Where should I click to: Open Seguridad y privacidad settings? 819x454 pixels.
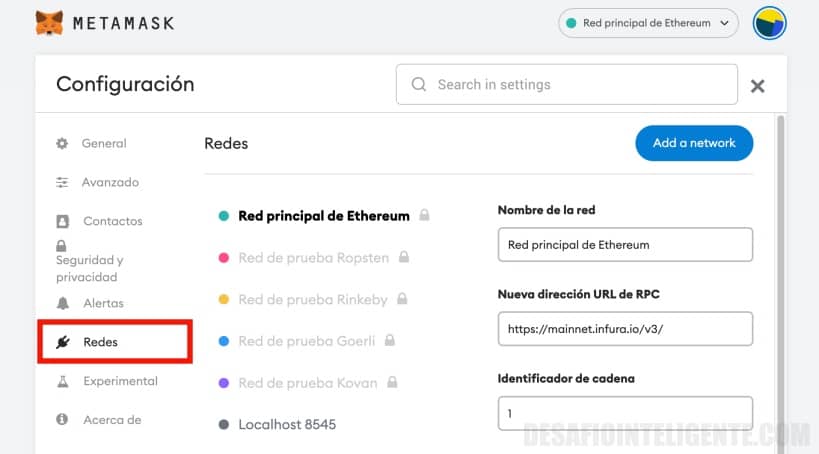coord(90,268)
